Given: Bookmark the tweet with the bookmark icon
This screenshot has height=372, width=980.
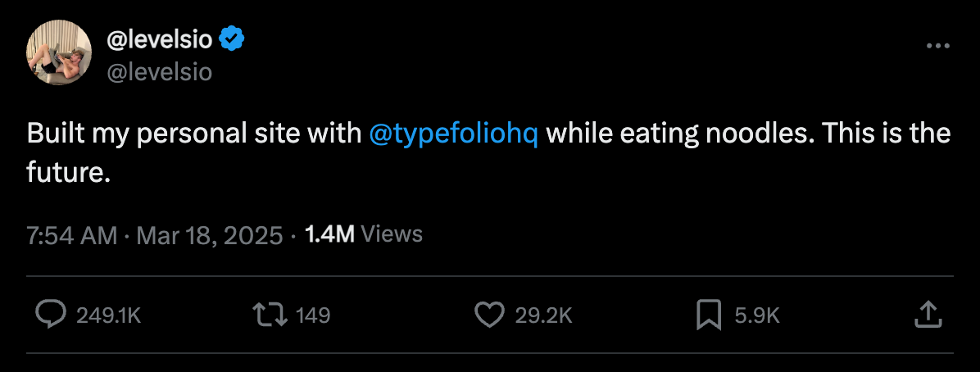Looking at the screenshot, I should click(709, 315).
